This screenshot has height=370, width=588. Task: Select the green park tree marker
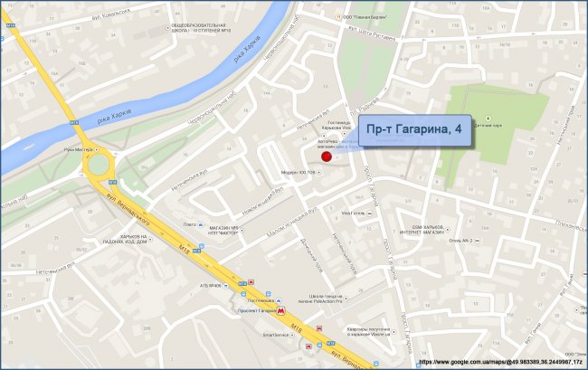click(488, 119)
